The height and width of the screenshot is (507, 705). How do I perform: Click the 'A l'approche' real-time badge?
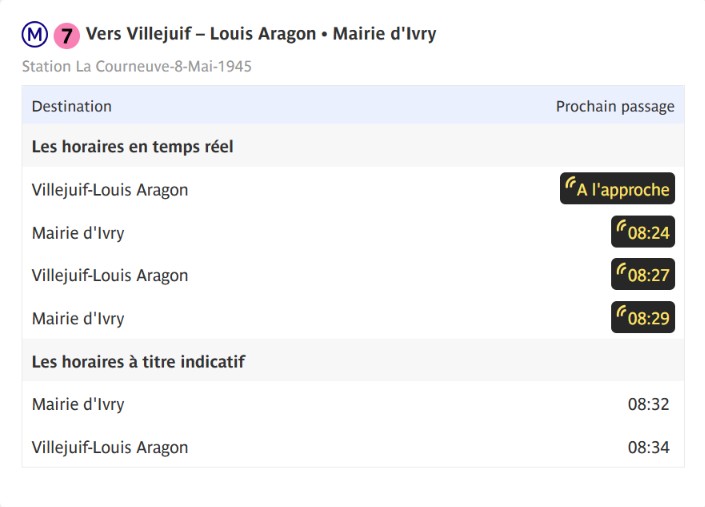click(617, 188)
